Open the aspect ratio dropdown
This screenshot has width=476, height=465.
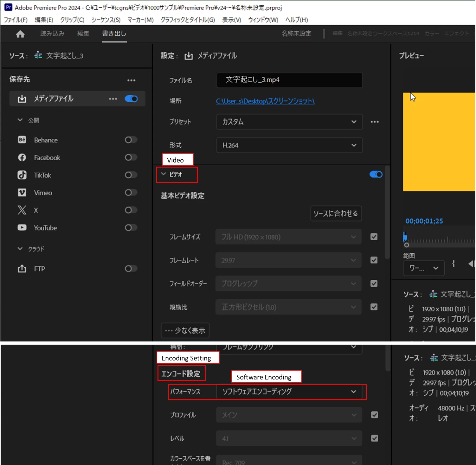[288, 307]
